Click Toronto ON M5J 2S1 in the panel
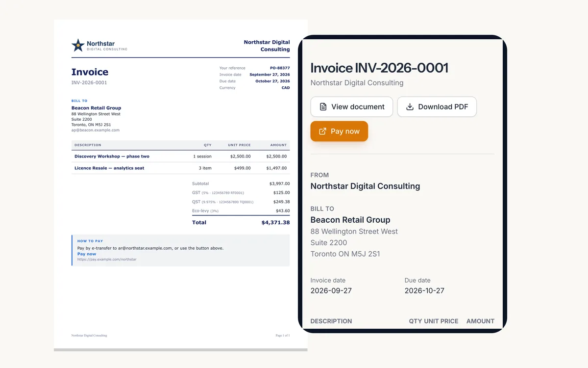 coord(345,254)
